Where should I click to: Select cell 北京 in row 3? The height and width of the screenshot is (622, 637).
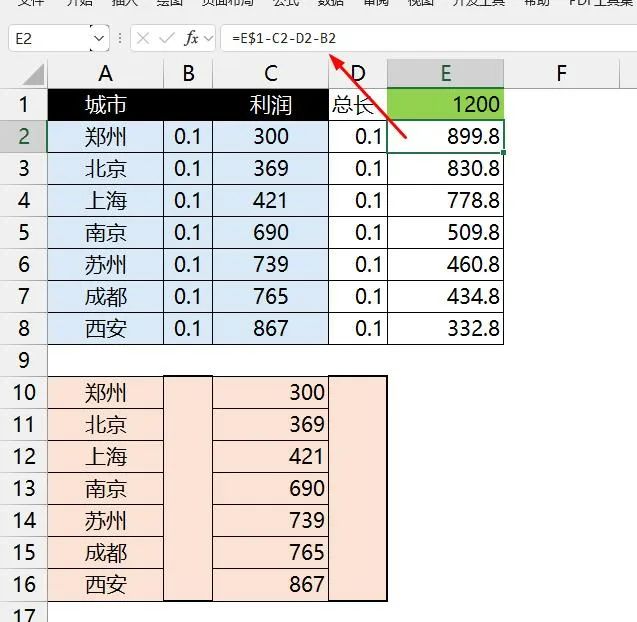pos(106,169)
